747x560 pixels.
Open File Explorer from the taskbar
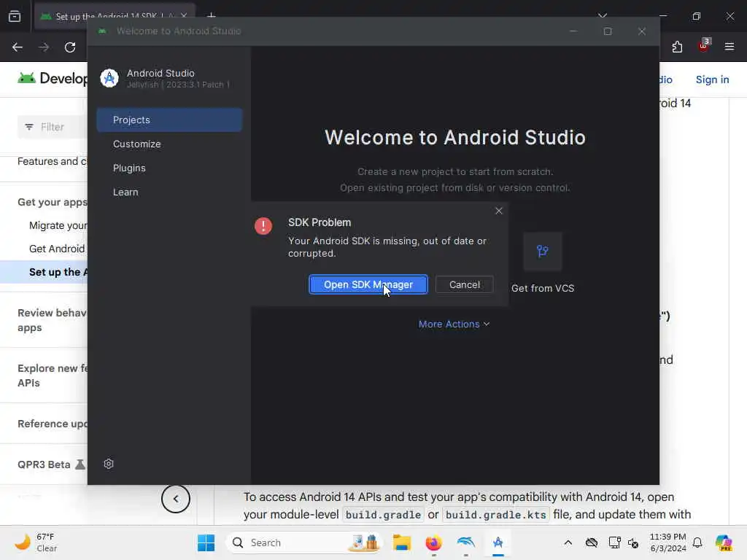402,542
